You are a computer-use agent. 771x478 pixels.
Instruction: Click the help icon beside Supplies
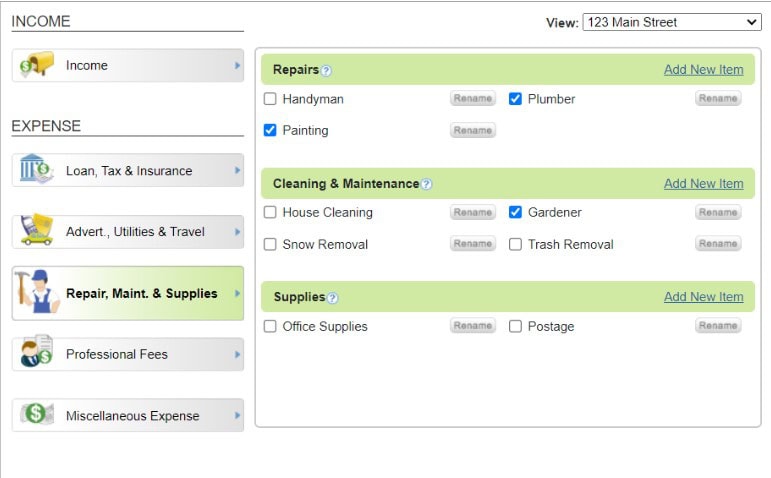(332, 298)
